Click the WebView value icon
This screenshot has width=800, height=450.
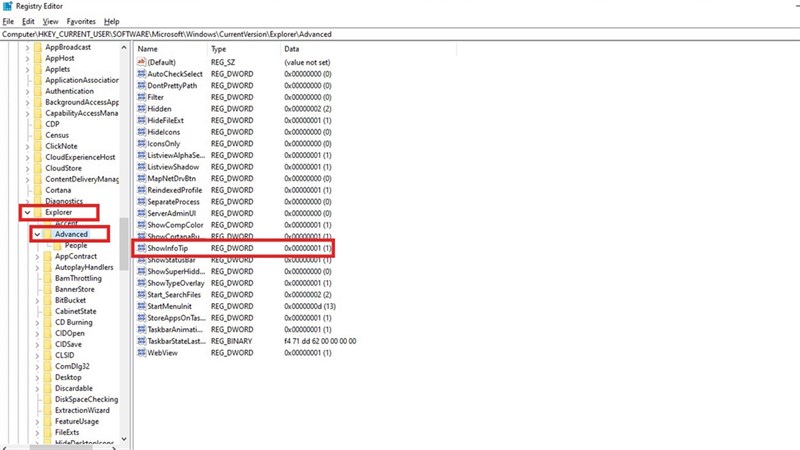tap(141, 353)
